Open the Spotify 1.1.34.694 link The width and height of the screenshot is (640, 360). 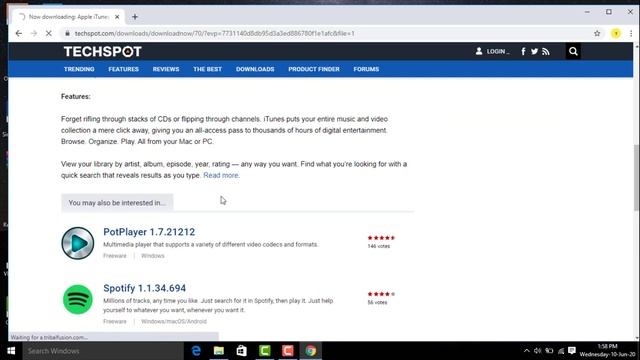pyautogui.click(x=144, y=288)
